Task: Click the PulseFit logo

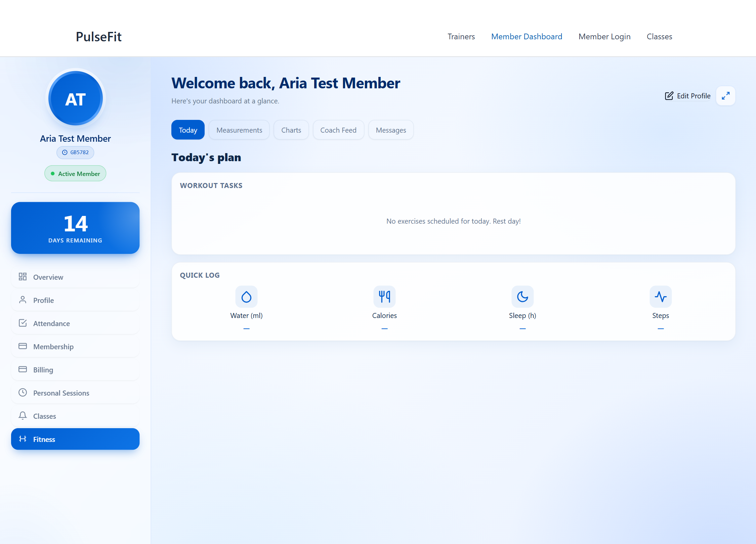Action: pyautogui.click(x=98, y=37)
